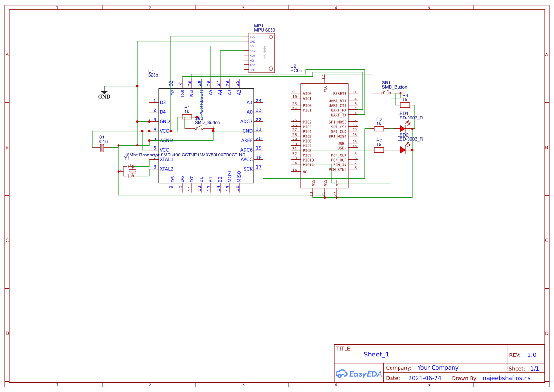
Task: Click the GND ground symbol
Action: (104, 91)
